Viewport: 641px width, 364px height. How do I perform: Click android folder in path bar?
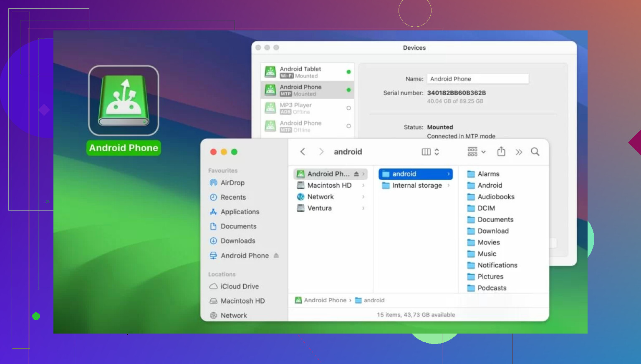pyautogui.click(x=370, y=300)
